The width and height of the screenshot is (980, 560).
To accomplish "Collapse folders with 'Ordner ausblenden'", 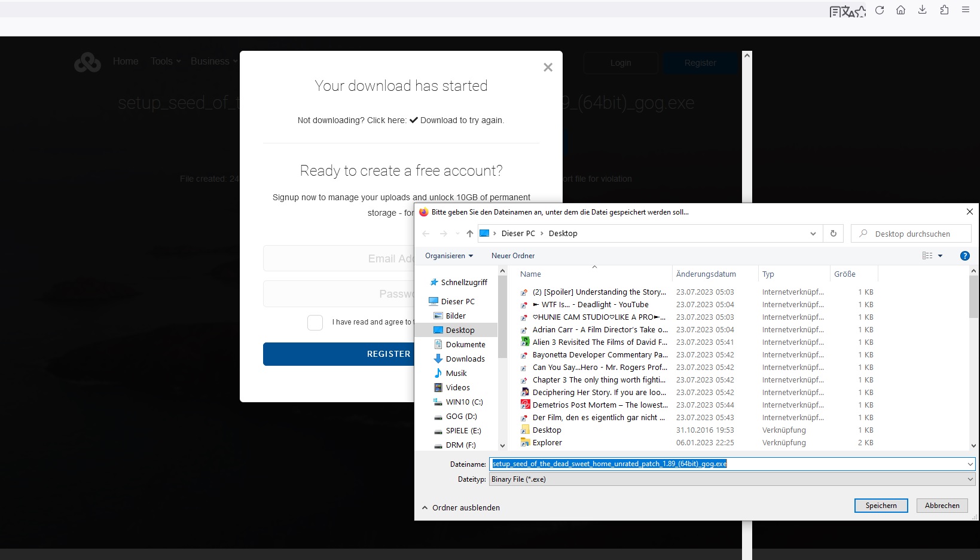I will coord(461,507).
